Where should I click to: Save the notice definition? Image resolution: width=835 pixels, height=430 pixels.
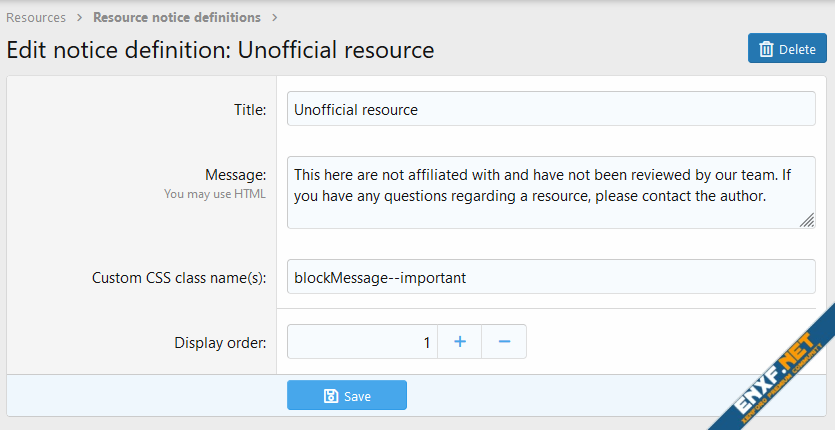(347, 396)
